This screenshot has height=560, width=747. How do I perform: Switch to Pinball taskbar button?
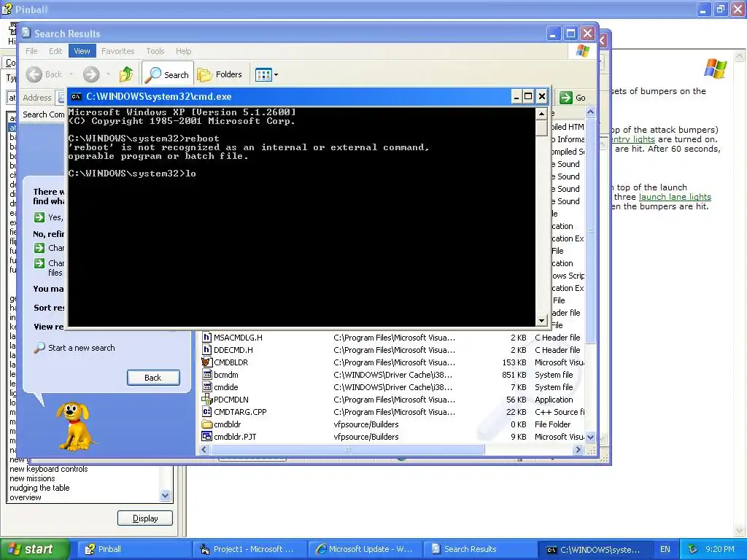134,549
